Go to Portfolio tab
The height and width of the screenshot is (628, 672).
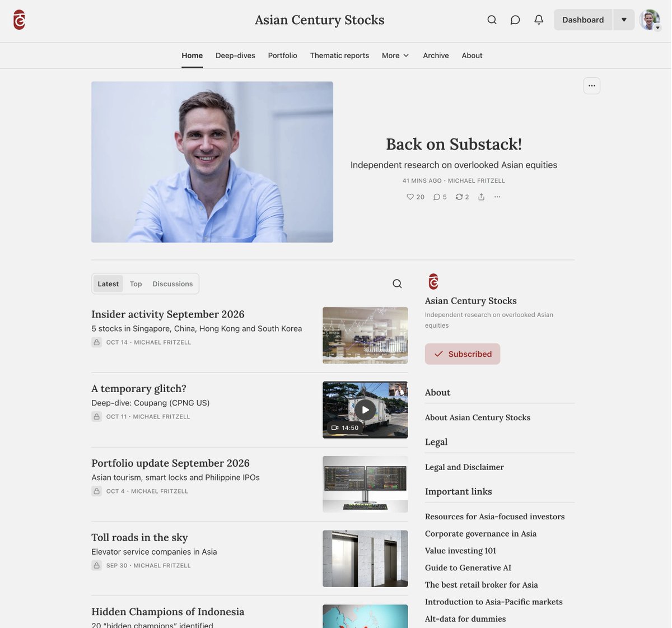tap(282, 55)
